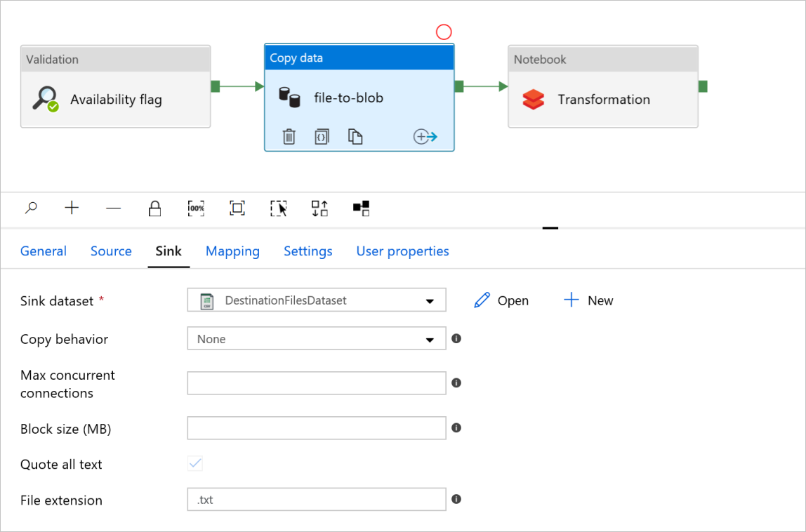
Task: Go to the Source tab
Action: (111, 251)
